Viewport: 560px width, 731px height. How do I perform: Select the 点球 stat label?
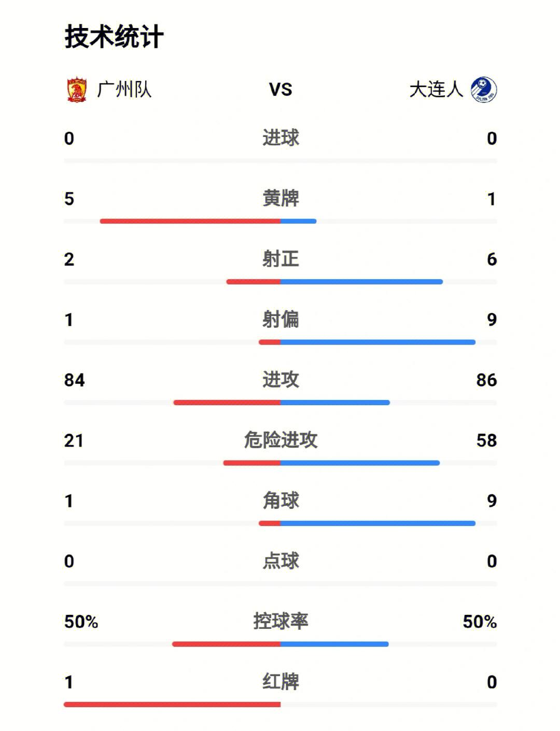(x=281, y=561)
